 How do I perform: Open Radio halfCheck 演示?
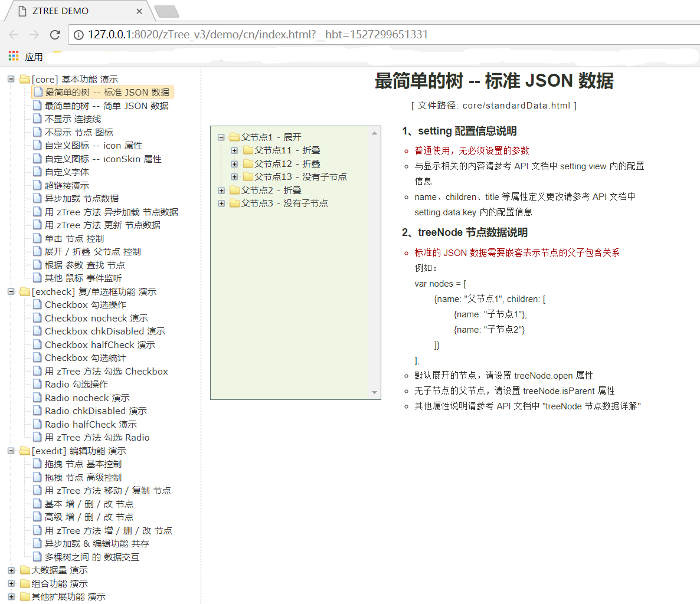(91, 424)
